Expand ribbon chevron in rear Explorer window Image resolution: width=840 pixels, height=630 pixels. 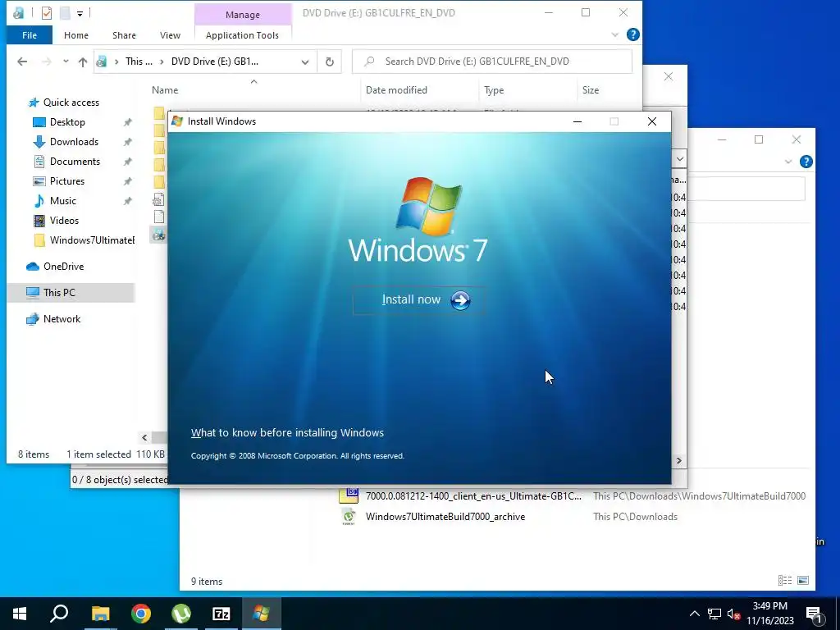click(788, 162)
